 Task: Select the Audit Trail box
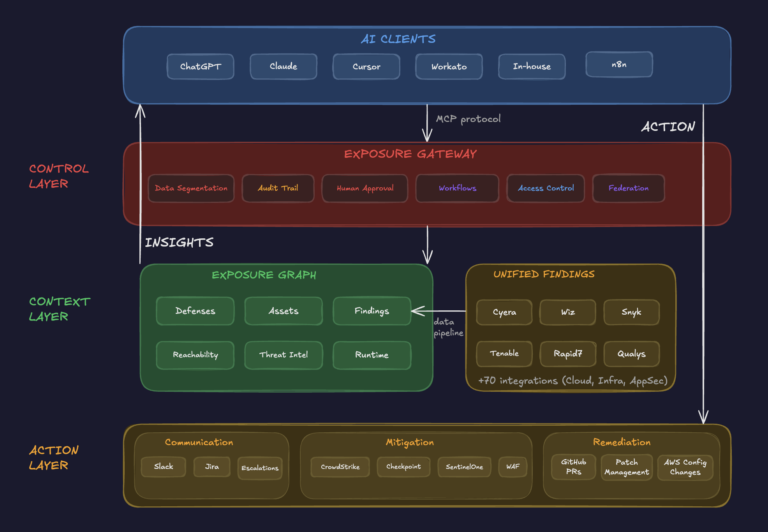278,188
